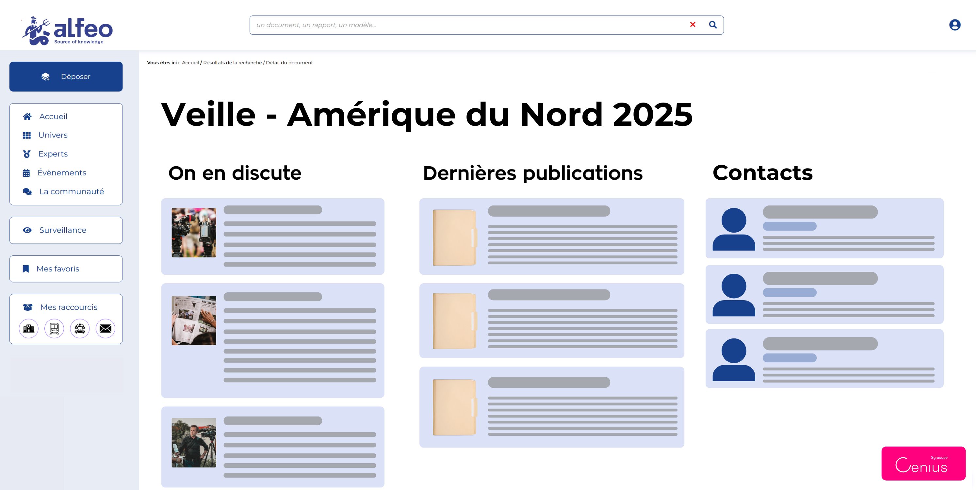Open the train shortcut icon
This screenshot has width=980, height=490.
[54, 328]
